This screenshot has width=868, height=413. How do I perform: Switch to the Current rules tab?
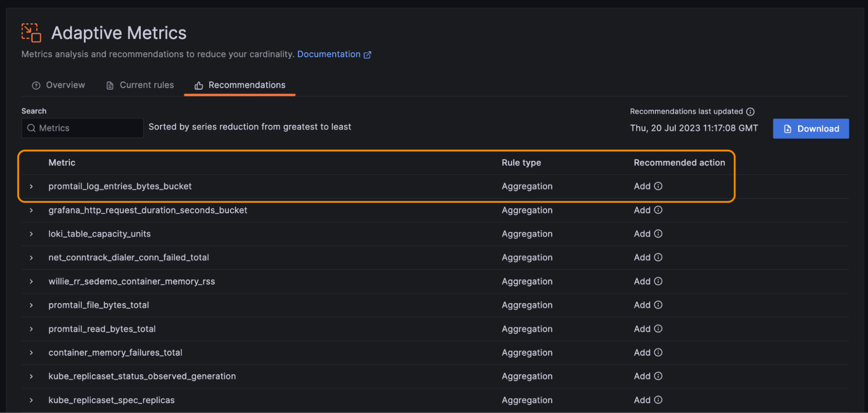pos(146,85)
